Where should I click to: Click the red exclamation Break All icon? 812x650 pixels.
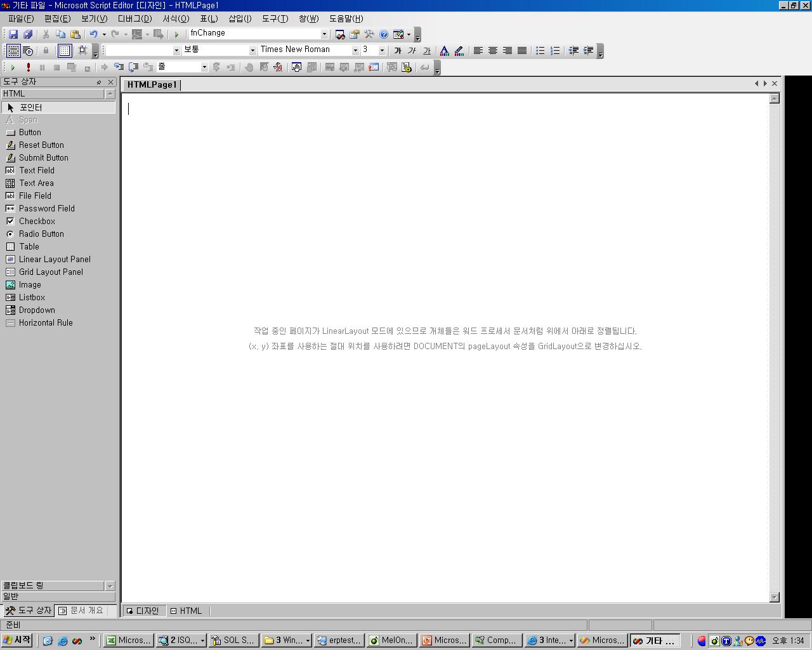point(28,67)
